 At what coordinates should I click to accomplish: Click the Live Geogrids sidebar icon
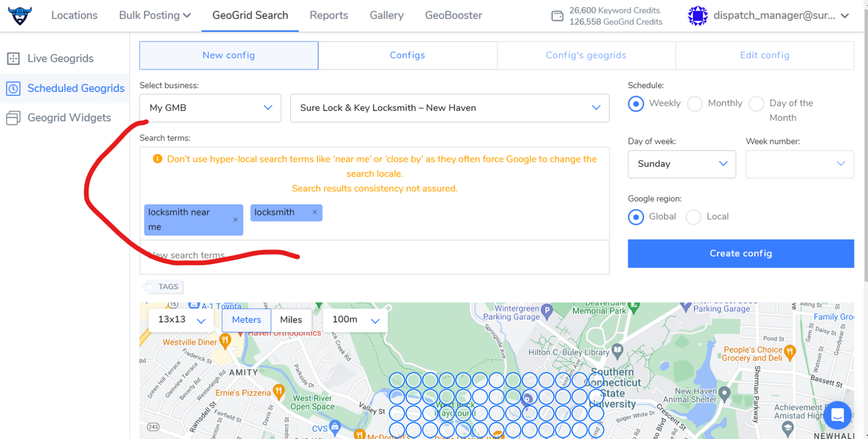pyautogui.click(x=13, y=58)
